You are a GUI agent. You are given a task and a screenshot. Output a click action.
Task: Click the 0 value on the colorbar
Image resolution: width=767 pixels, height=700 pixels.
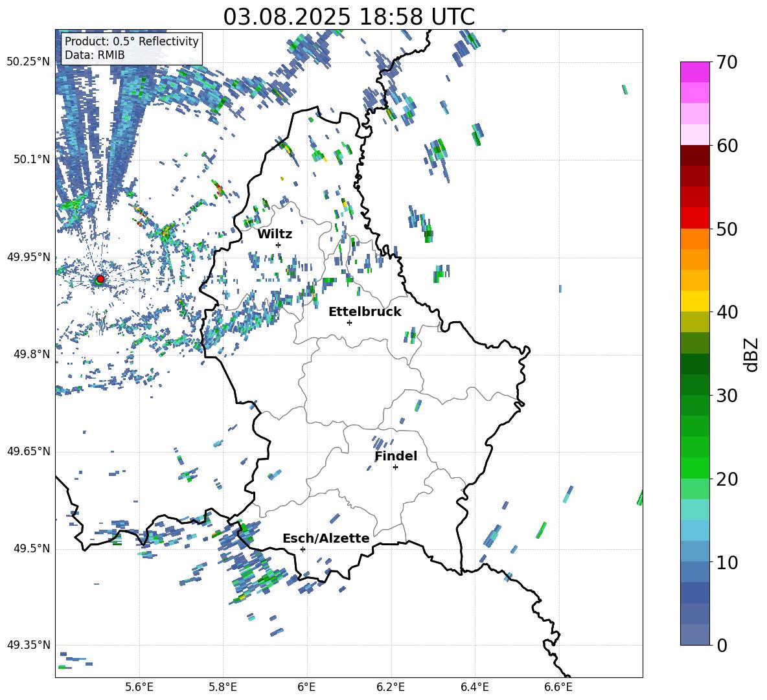722,645
